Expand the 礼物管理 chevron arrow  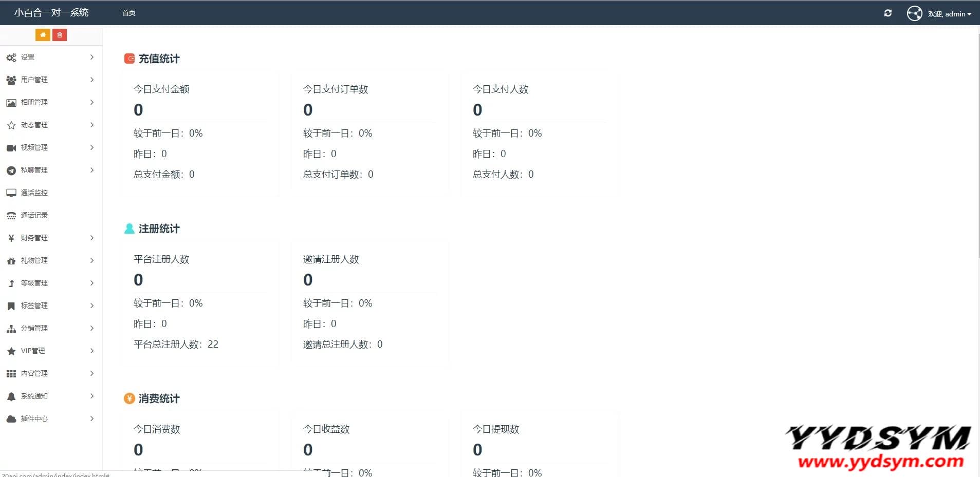[x=92, y=260]
